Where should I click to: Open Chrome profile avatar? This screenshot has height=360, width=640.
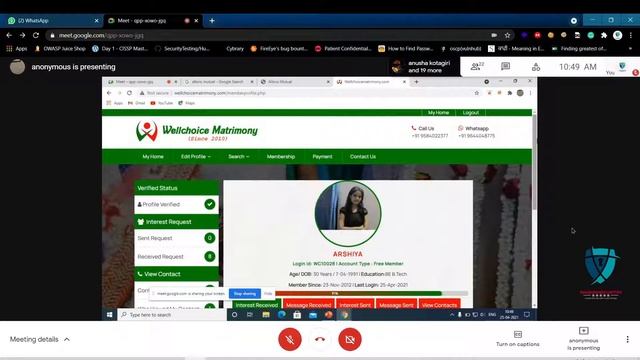617,36
